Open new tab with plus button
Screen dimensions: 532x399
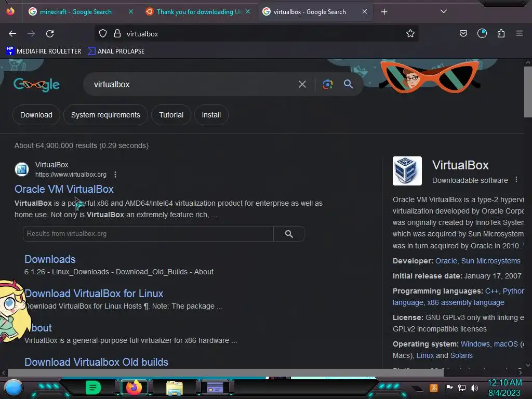pos(384,12)
